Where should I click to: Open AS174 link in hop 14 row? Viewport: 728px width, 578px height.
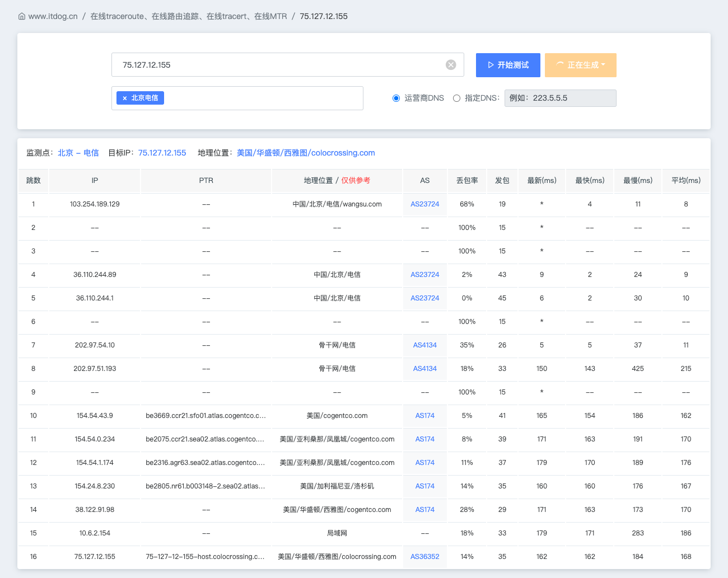[425, 510]
